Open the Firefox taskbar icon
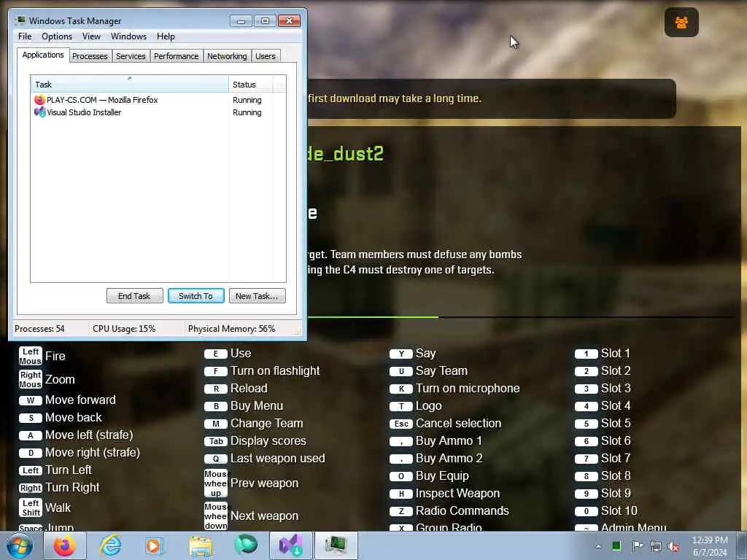Viewport: 747px width, 560px height. coord(65,545)
